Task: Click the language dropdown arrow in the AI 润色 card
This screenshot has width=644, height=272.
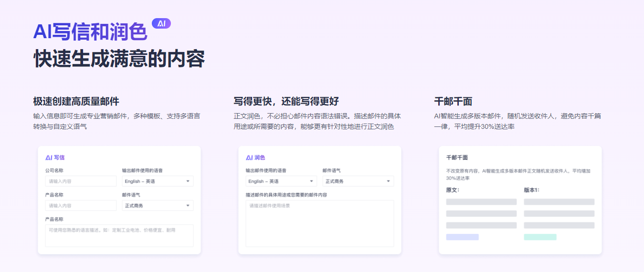Action: click(311, 181)
